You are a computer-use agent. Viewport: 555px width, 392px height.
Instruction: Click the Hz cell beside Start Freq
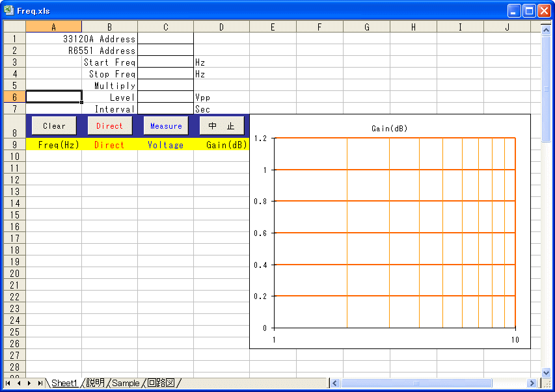click(222, 62)
